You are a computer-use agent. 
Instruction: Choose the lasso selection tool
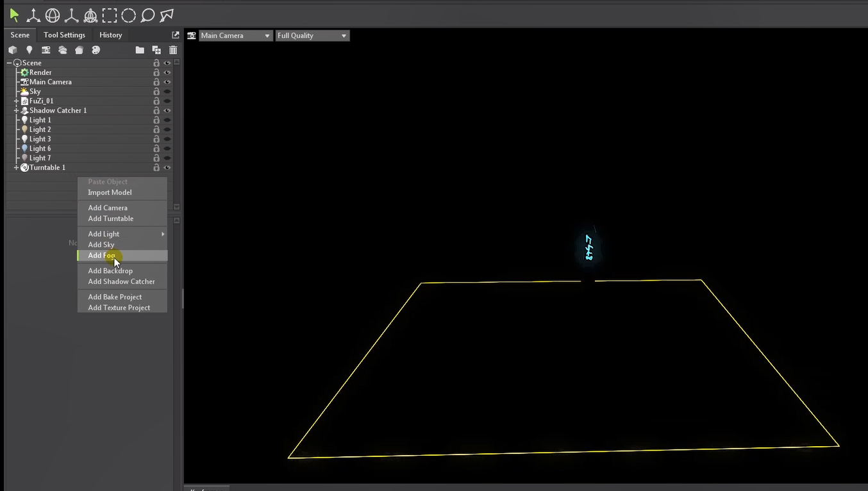pyautogui.click(x=147, y=15)
